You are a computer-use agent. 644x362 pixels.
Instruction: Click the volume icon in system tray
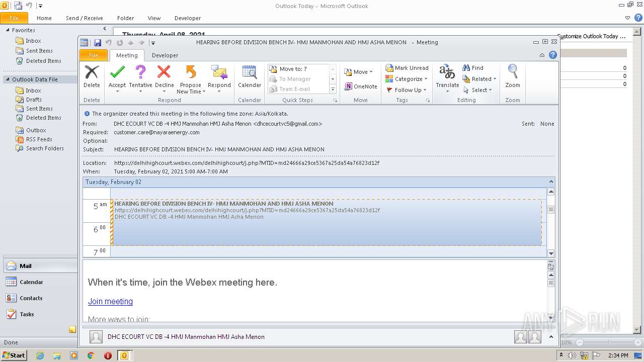pyautogui.click(x=572, y=355)
